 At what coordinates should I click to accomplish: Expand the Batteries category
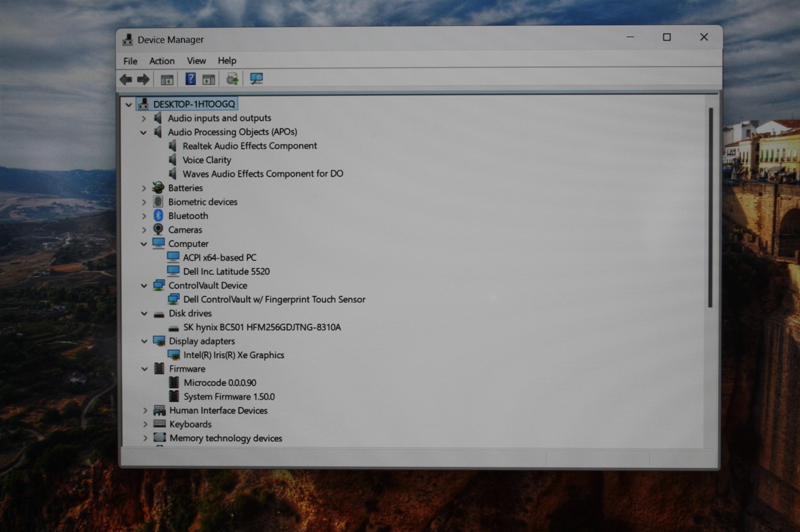click(144, 188)
